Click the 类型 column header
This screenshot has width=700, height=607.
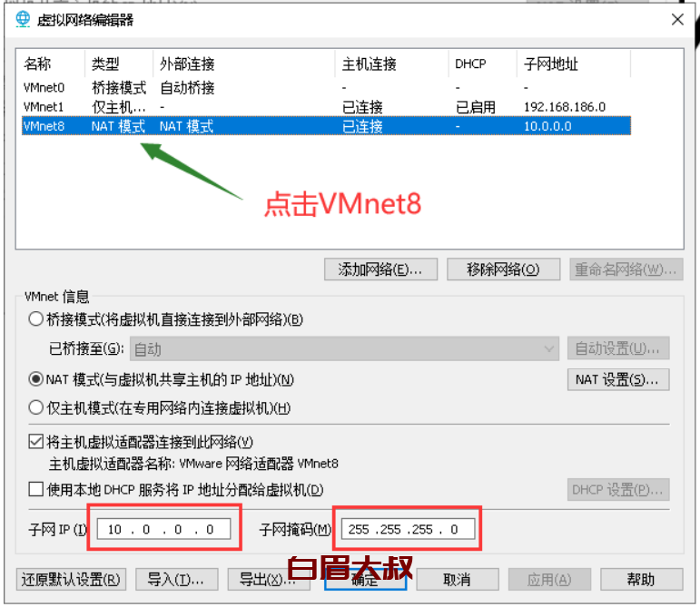[x=119, y=64]
